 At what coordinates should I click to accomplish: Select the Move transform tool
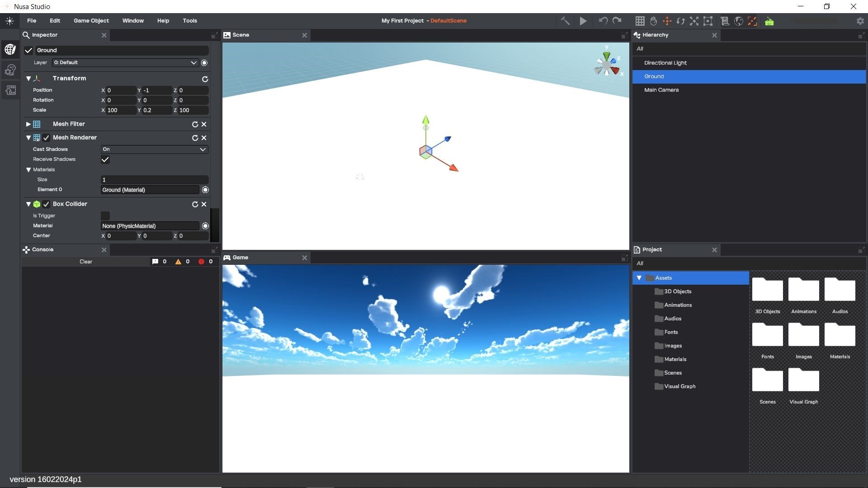tap(667, 21)
